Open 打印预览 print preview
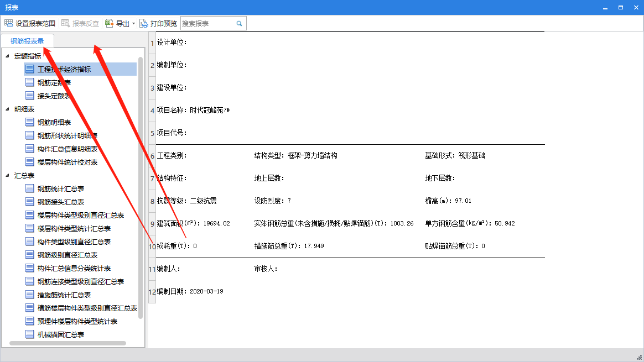Image resolution: width=644 pixels, height=362 pixels. pyautogui.click(x=158, y=23)
